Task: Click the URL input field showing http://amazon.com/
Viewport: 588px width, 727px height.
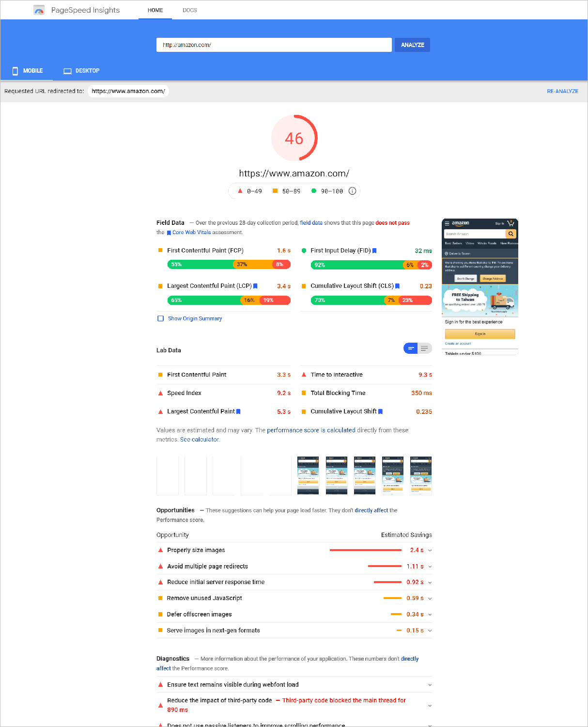Action: (274, 45)
